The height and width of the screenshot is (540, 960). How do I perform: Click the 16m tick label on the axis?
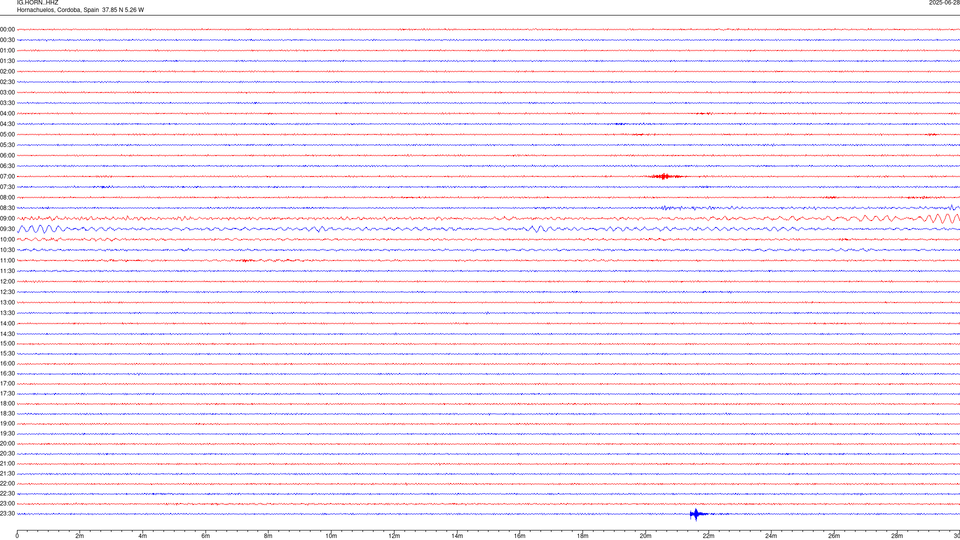pyautogui.click(x=520, y=536)
